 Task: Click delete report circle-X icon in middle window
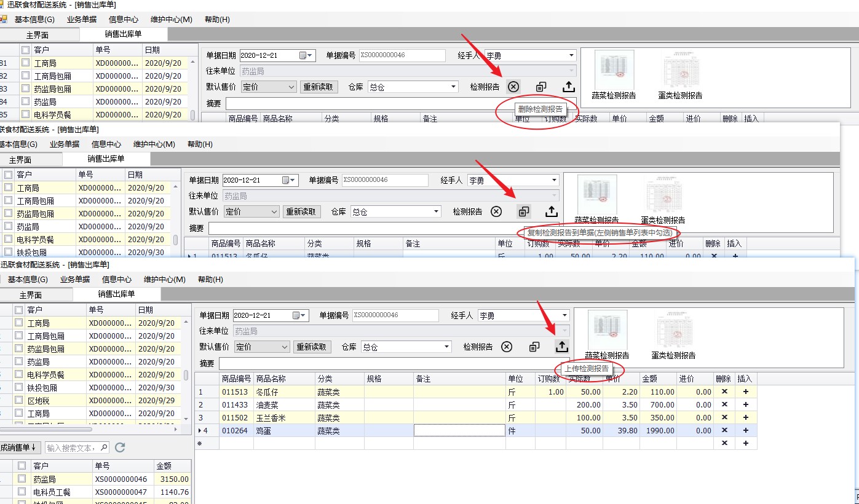pyautogui.click(x=496, y=211)
